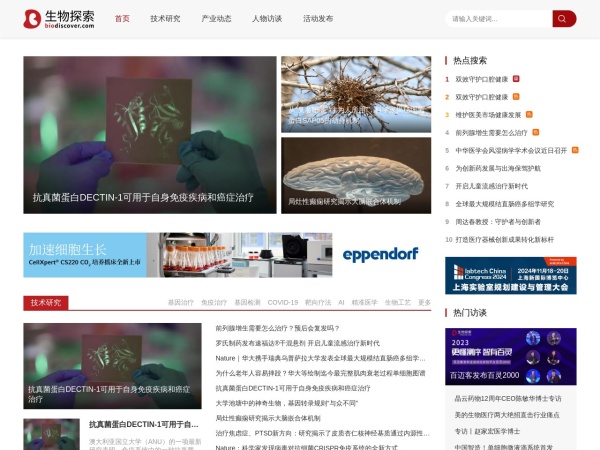This screenshot has height=450, width=600.
Task: Select the 靶向疗法 sub-category tab
Action: coord(318,302)
